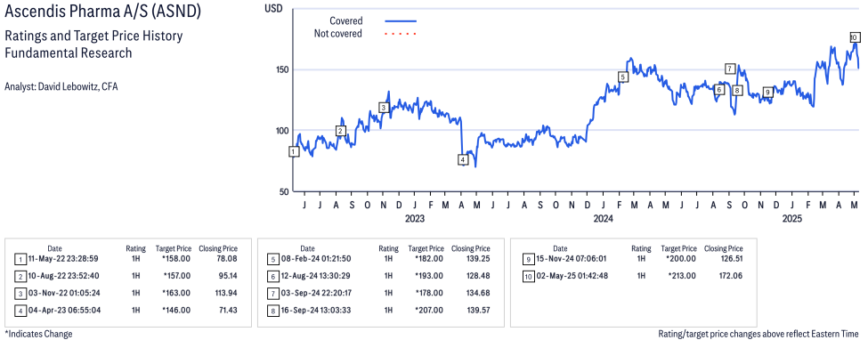Viewport: 868px width, 340px height.
Task: Click target price '*182.00'
Action: point(429,259)
